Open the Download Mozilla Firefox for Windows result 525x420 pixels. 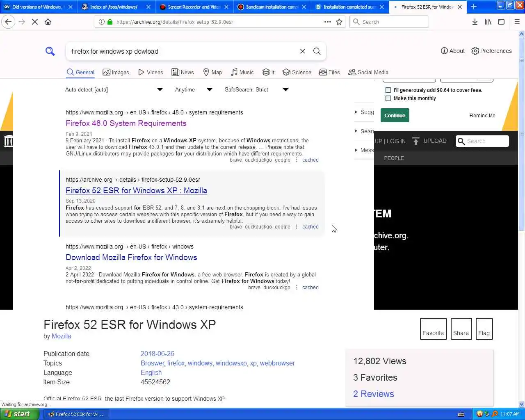point(131,258)
